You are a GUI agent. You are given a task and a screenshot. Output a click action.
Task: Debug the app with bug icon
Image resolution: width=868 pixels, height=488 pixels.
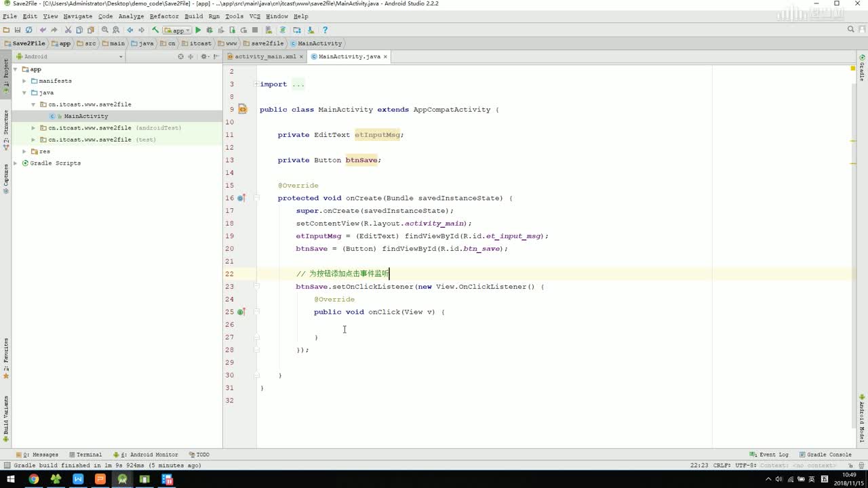pos(210,30)
